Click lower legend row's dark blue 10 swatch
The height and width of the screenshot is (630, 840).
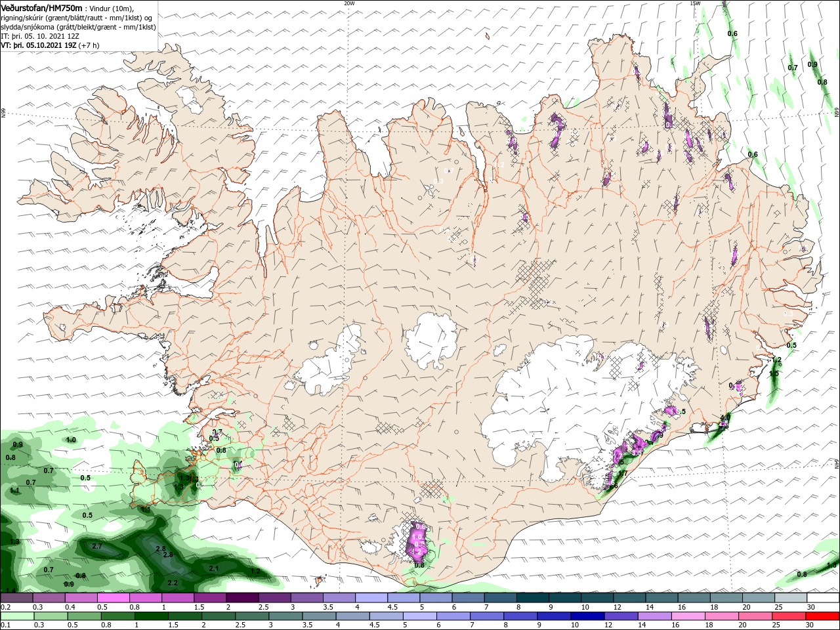click(587, 616)
